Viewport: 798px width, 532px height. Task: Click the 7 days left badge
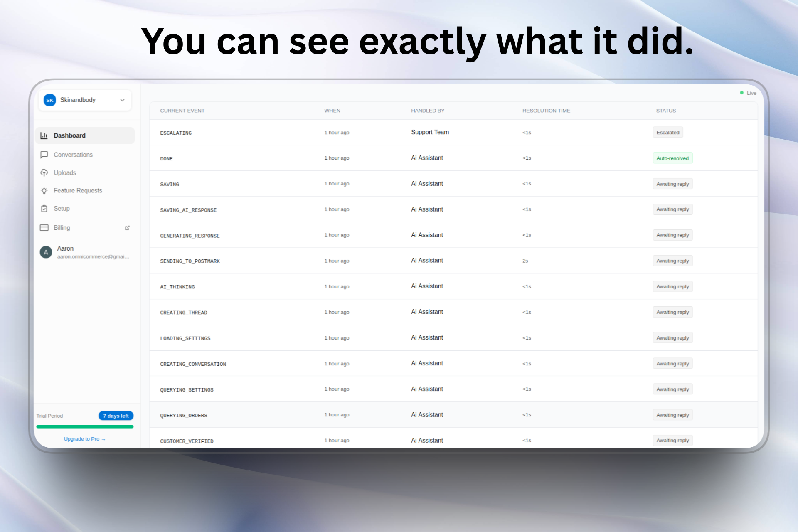pyautogui.click(x=116, y=416)
